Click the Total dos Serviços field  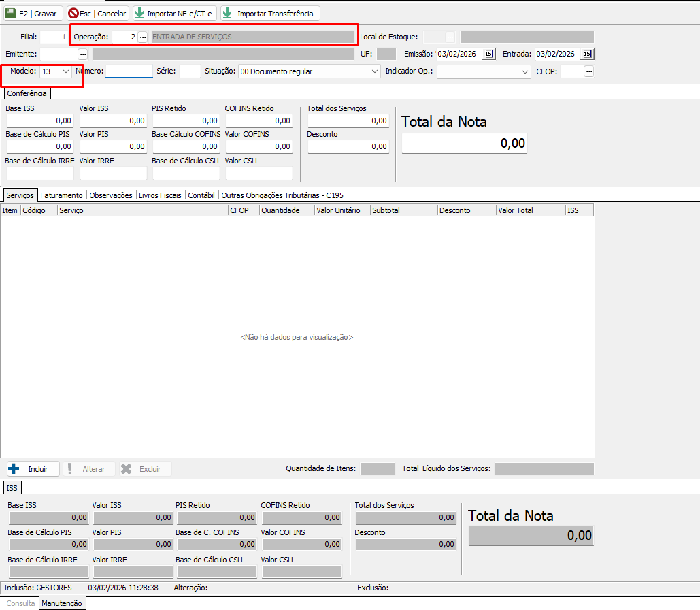pos(348,121)
